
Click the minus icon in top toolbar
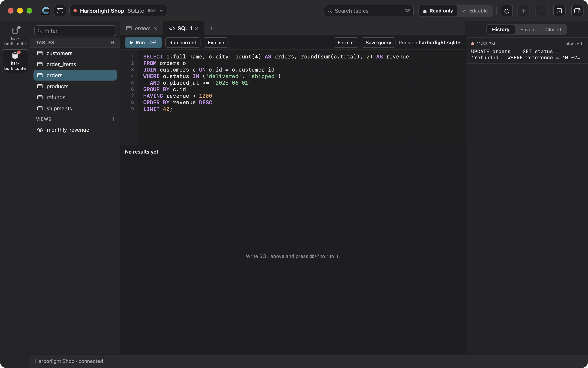541,11
